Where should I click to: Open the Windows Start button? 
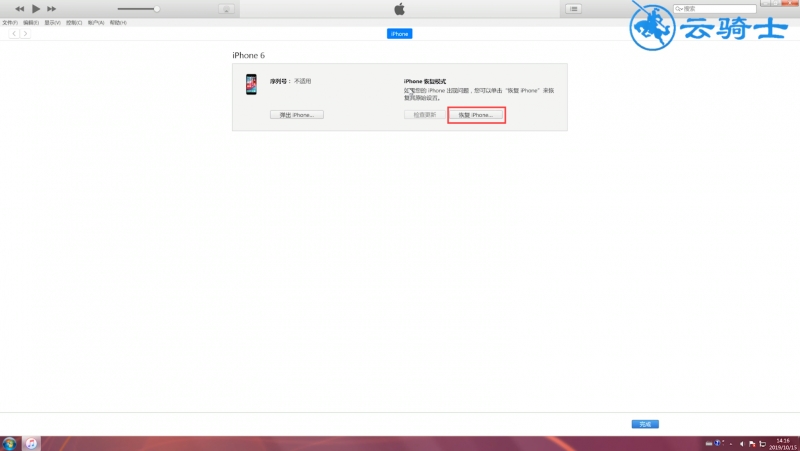(x=9, y=443)
